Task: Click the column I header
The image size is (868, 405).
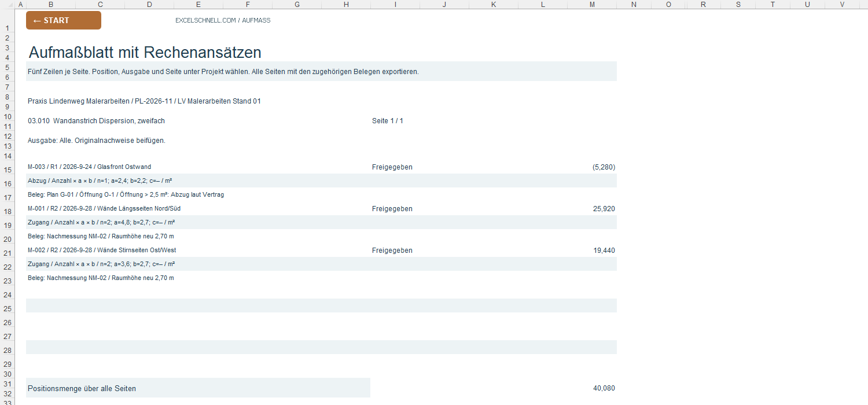Action: point(395,5)
